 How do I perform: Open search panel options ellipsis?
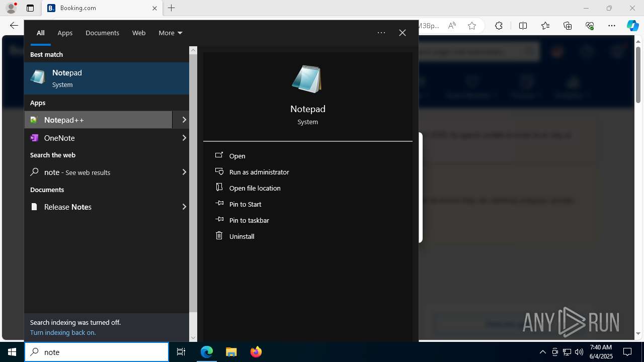tap(381, 33)
